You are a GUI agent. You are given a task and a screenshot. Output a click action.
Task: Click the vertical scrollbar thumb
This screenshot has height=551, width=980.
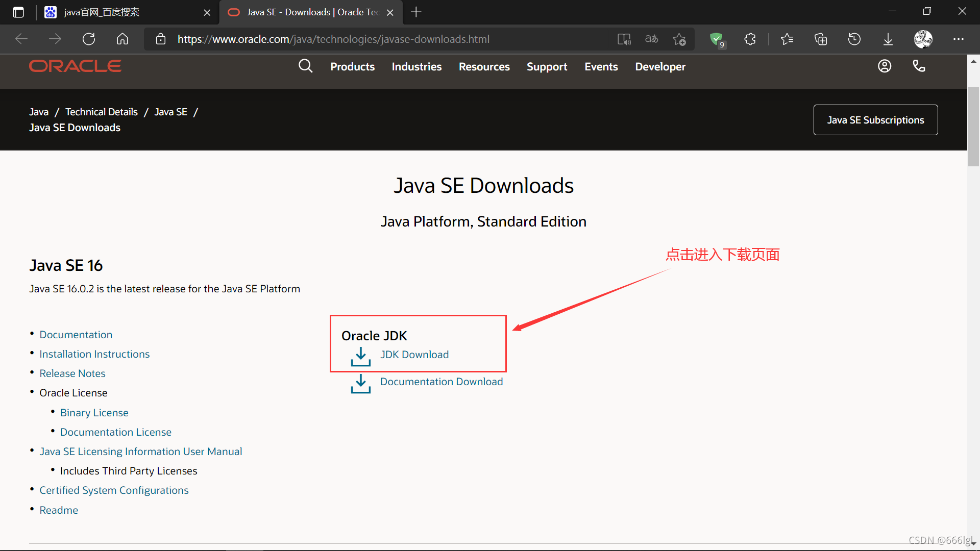[x=973, y=127]
